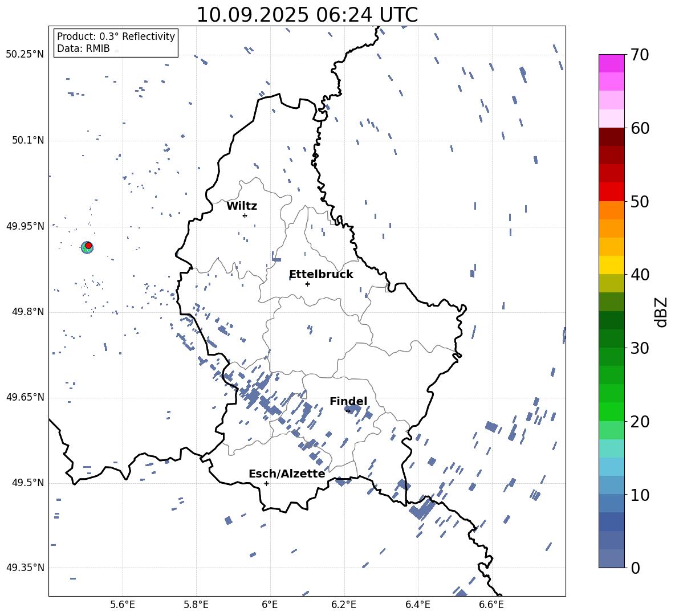Image resolution: width=675 pixels, height=616 pixels.
Task: Click the Esch/Alzette city label
Action: [287, 474]
